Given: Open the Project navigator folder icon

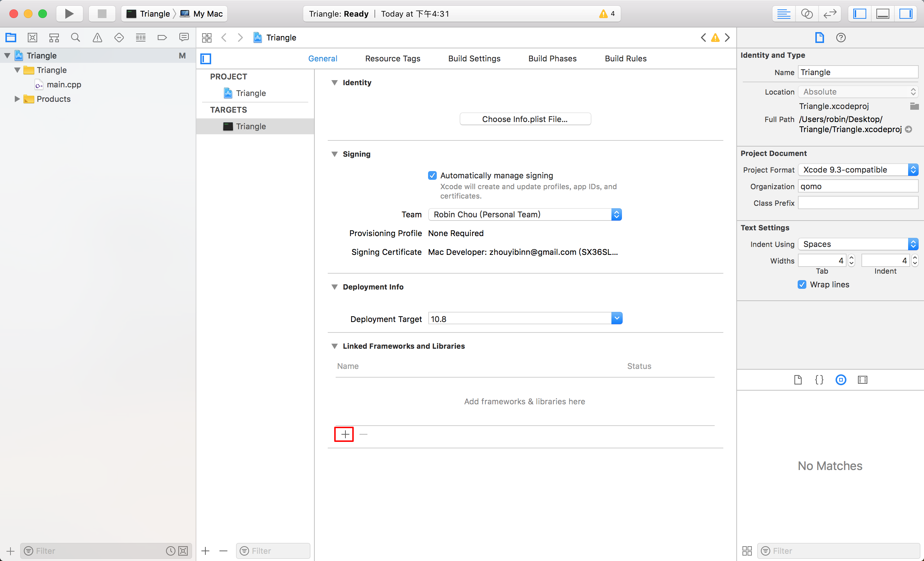Looking at the screenshot, I should pos(11,38).
